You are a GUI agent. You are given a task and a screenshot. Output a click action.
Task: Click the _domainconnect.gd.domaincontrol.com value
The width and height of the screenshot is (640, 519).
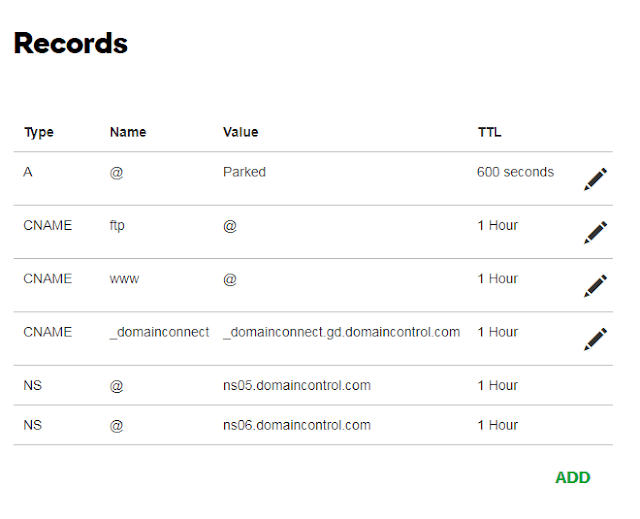(342, 332)
